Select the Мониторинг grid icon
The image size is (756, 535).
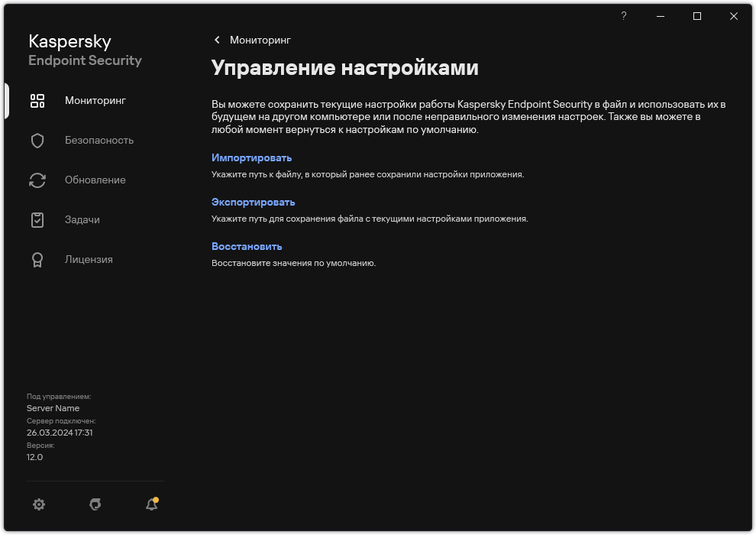37,100
